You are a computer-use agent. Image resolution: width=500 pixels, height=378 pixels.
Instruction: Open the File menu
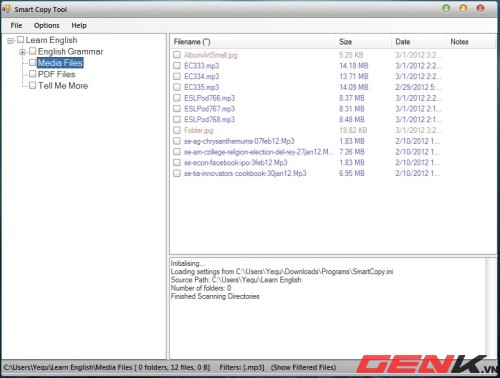pos(16,25)
